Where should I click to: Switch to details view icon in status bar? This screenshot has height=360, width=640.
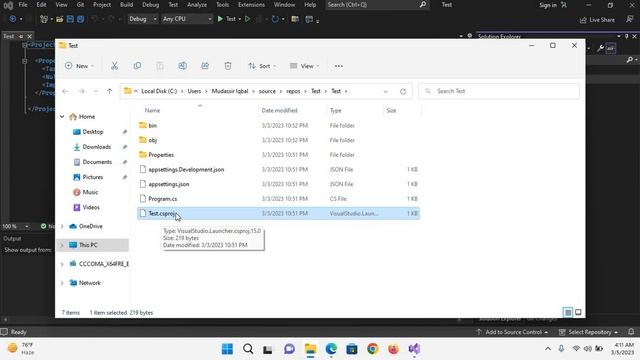tap(568, 312)
